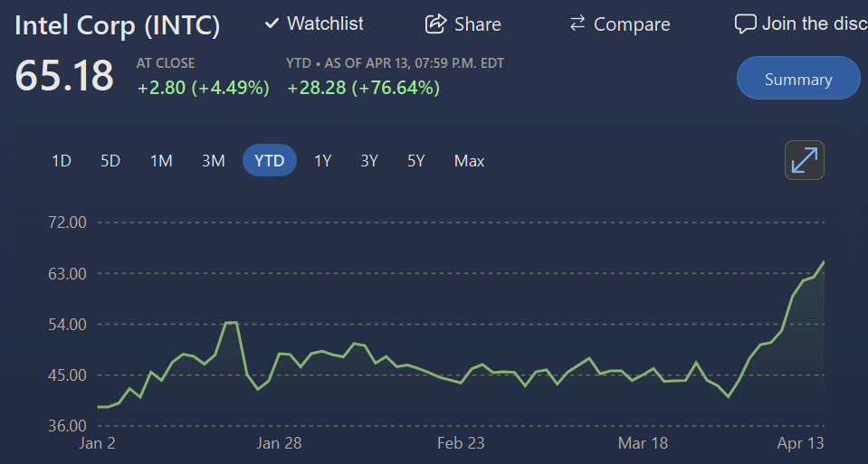The width and height of the screenshot is (868, 464).
Task: Expand the chart to fullscreen
Action: point(805,160)
